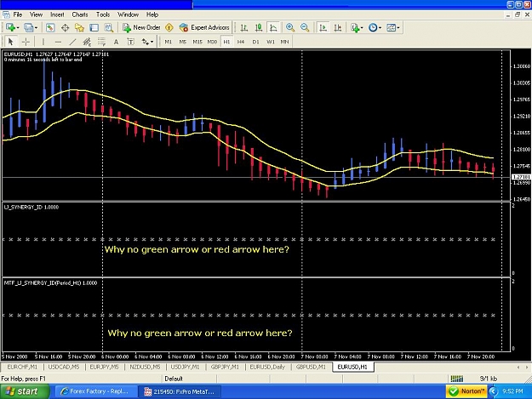The width and height of the screenshot is (532, 399).
Task: Toggle the Navigator folder-star icon
Action: click(79, 28)
